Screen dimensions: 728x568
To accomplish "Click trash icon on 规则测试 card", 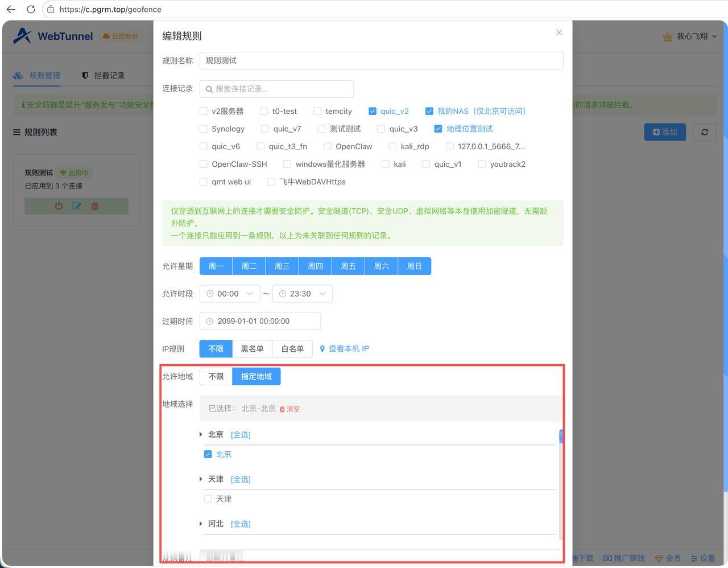I will [95, 206].
